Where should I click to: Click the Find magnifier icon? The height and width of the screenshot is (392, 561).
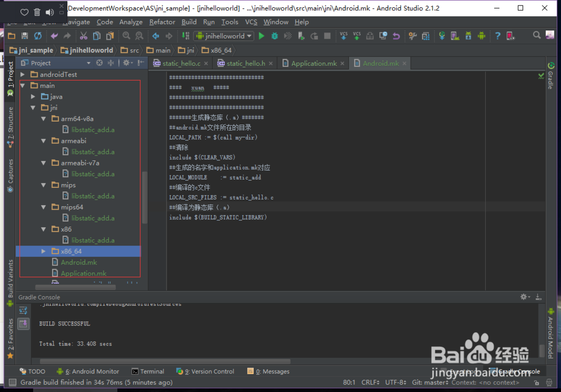126,36
